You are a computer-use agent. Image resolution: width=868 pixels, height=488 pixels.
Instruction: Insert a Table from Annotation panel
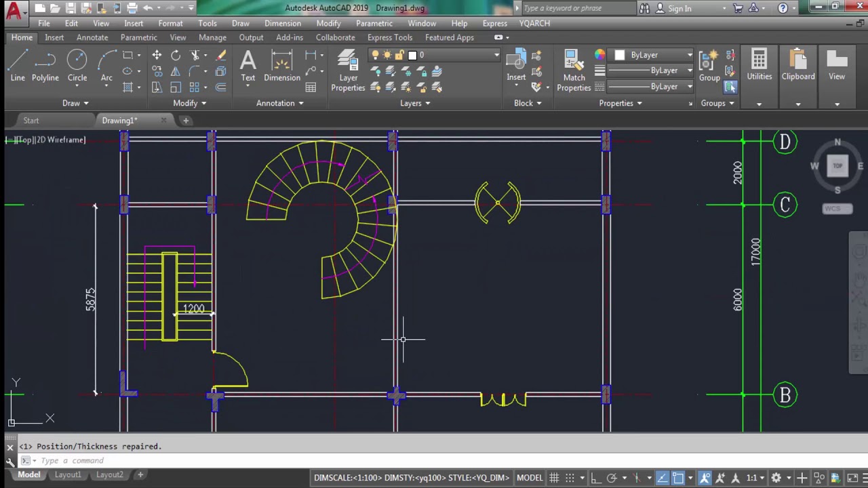coord(311,87)
